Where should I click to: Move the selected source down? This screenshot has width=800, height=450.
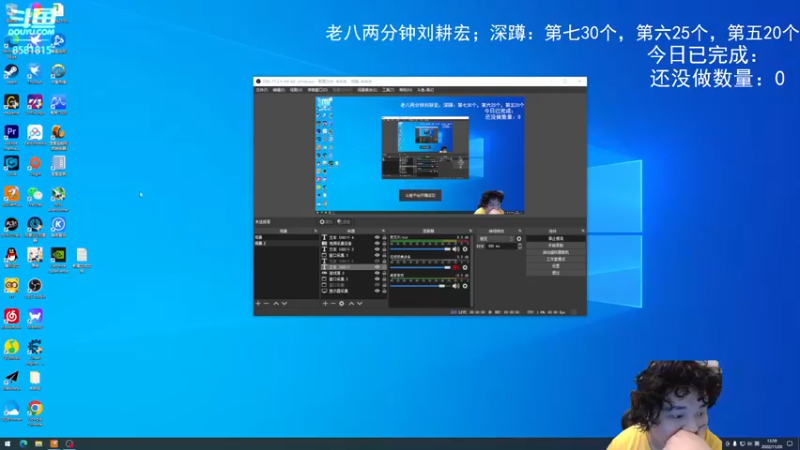[x=360, y=304]
